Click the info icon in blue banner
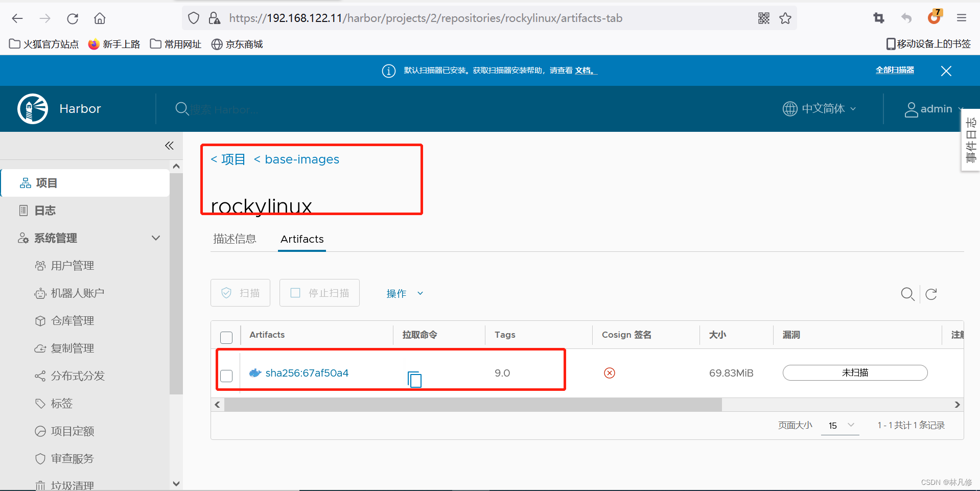The width and height of the screenshot is (980, 491). (x=389, y=71)
